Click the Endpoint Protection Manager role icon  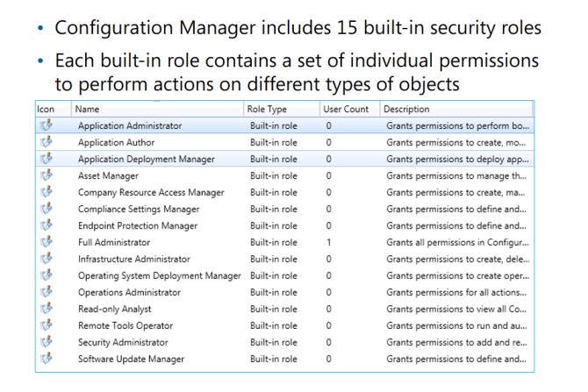tap(47, 225)
